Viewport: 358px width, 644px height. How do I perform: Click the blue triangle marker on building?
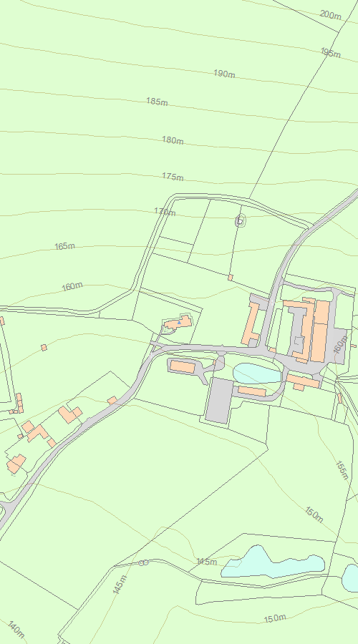coord(179,323)
